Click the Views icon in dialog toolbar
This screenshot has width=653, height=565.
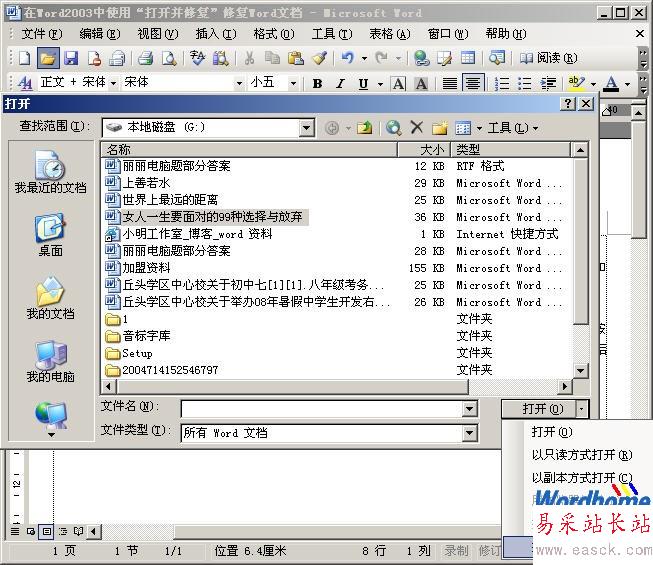tap(463, 128)
